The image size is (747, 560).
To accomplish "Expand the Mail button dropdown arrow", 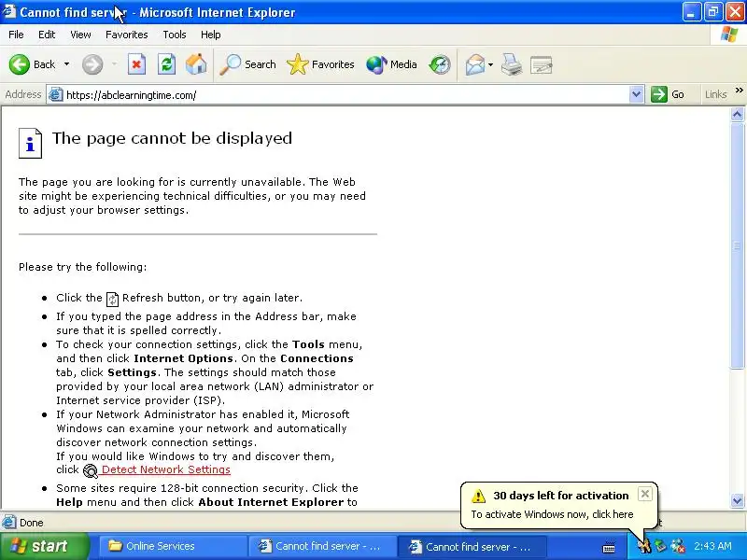I will coord(491,64).
